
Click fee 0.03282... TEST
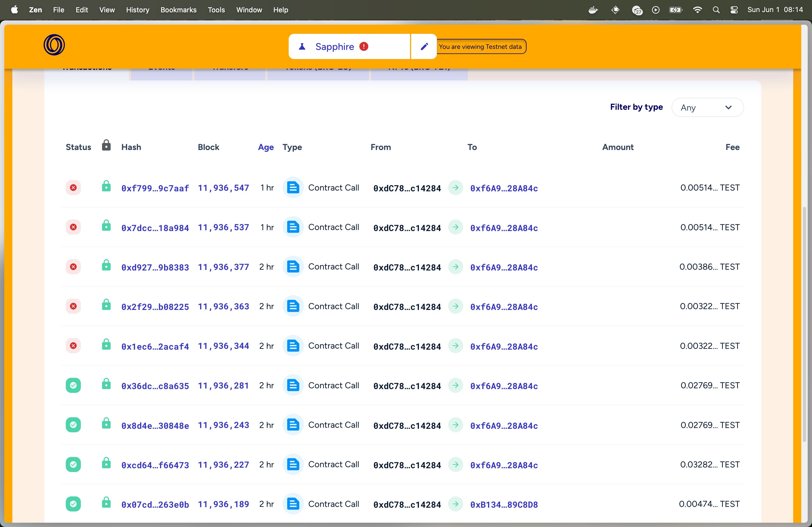(x=710, y=464)
